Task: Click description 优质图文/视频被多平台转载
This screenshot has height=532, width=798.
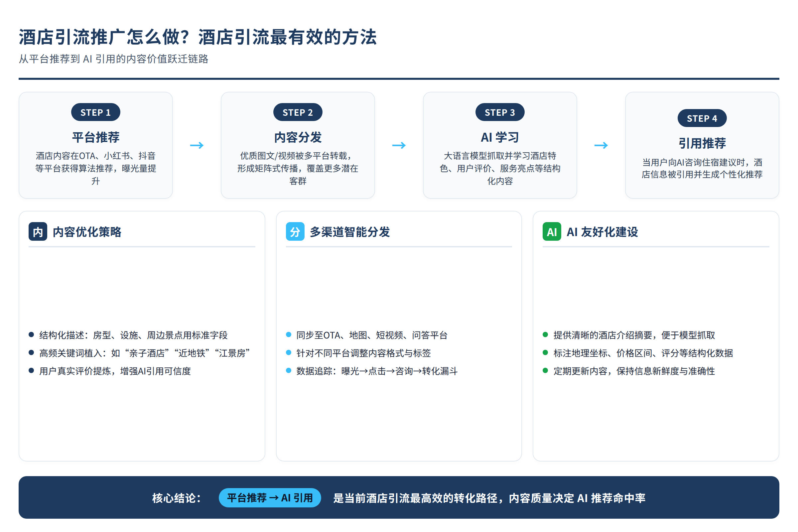Action: point(298,169)
